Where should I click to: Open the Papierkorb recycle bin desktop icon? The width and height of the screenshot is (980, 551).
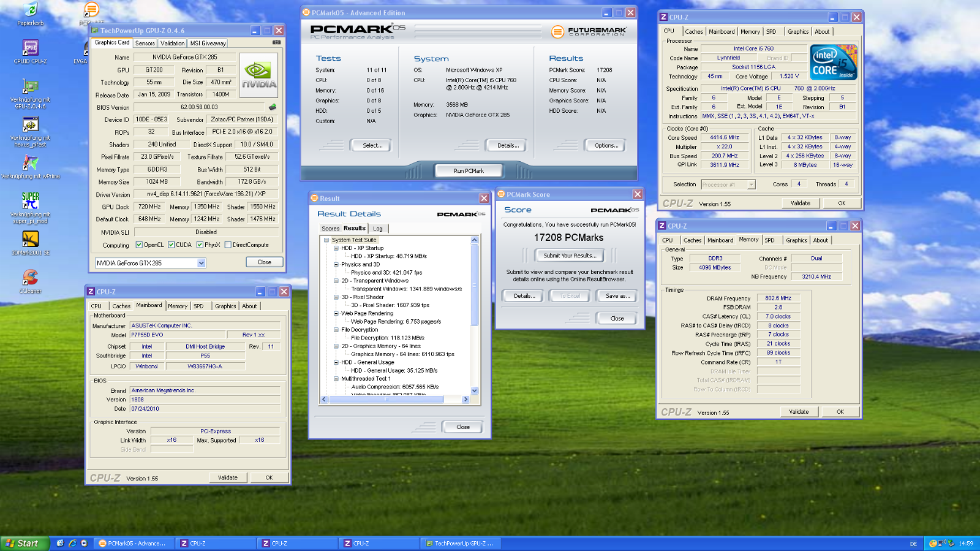click(x=30, y=14)
